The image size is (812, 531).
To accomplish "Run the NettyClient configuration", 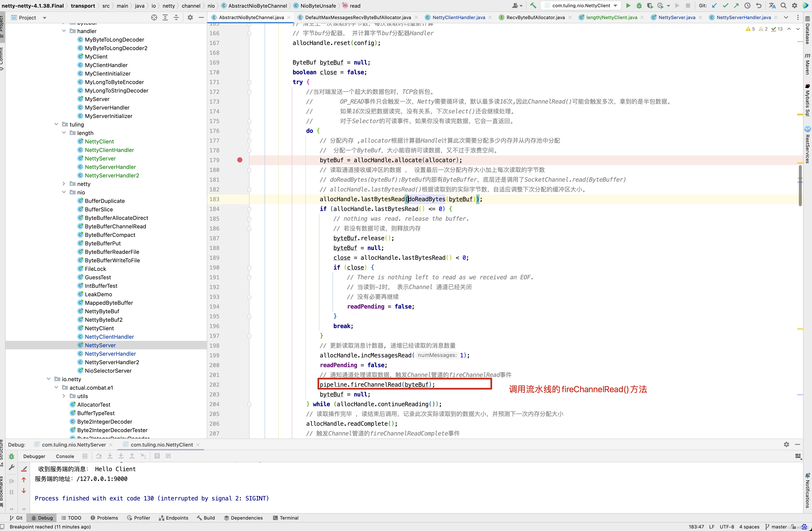I will pos(628,6).
